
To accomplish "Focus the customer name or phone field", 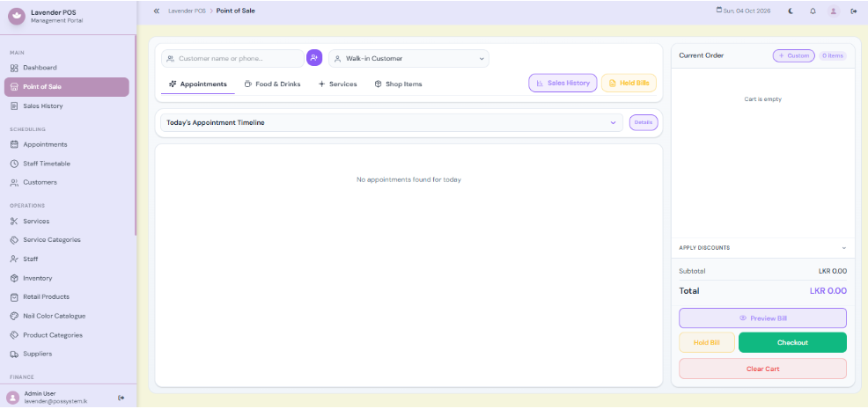I will [x=232, y=59].
